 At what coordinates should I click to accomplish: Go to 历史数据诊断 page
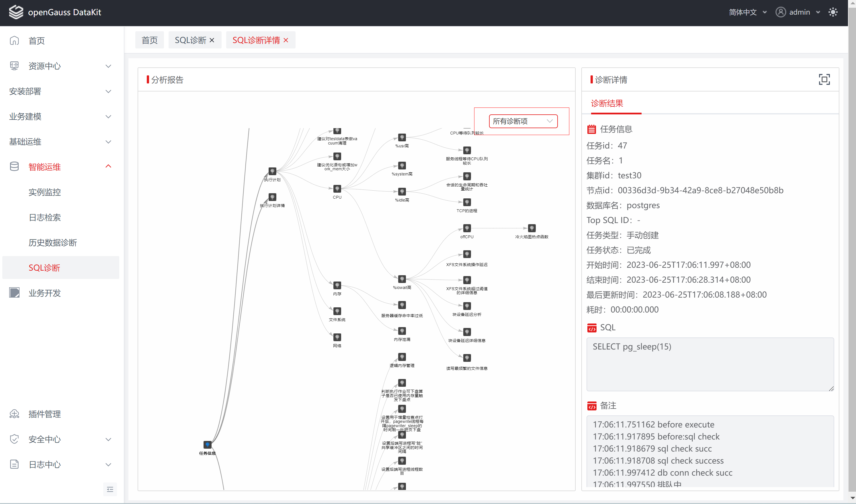point(53,243)
